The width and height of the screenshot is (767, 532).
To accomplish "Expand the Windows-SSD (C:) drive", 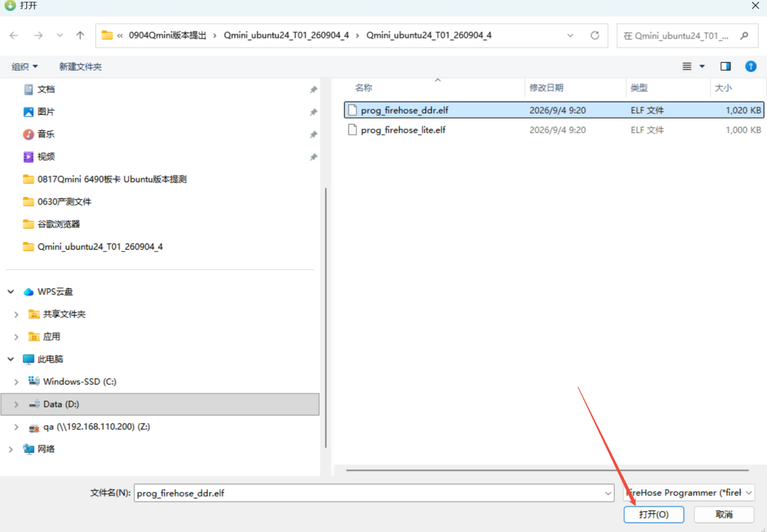I will click(x=17, y=381).
